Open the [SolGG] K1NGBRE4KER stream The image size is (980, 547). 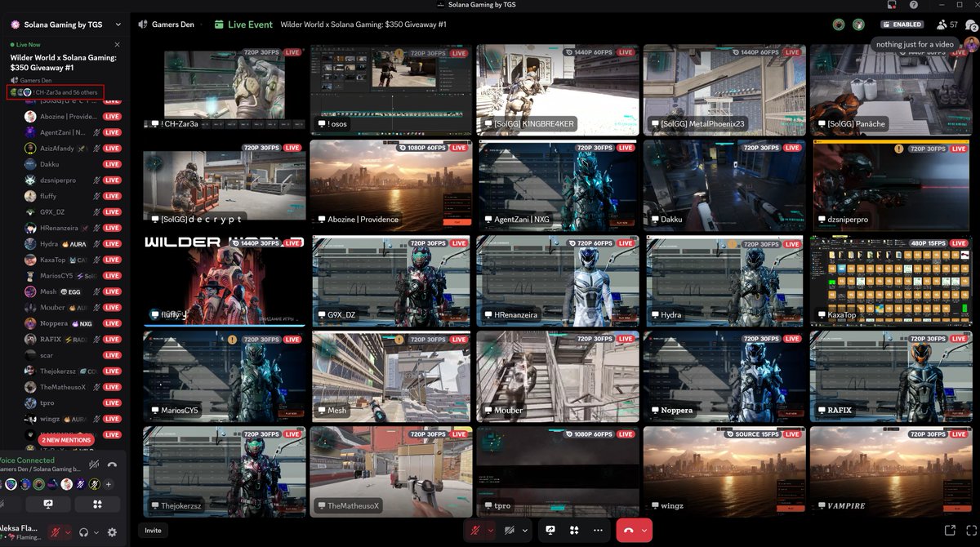tap(558, 88)
